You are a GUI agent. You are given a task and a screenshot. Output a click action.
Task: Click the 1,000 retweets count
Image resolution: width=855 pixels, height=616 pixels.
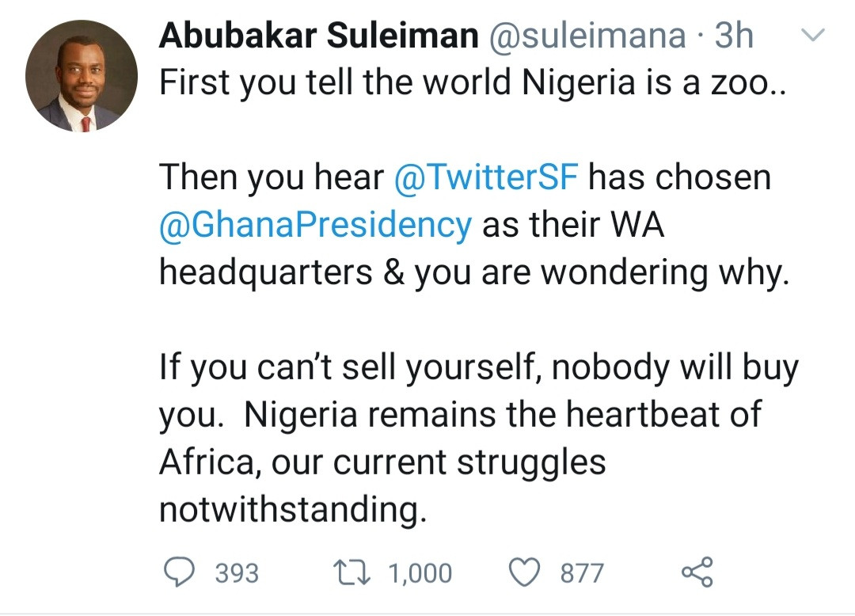[x=420, y=572]
